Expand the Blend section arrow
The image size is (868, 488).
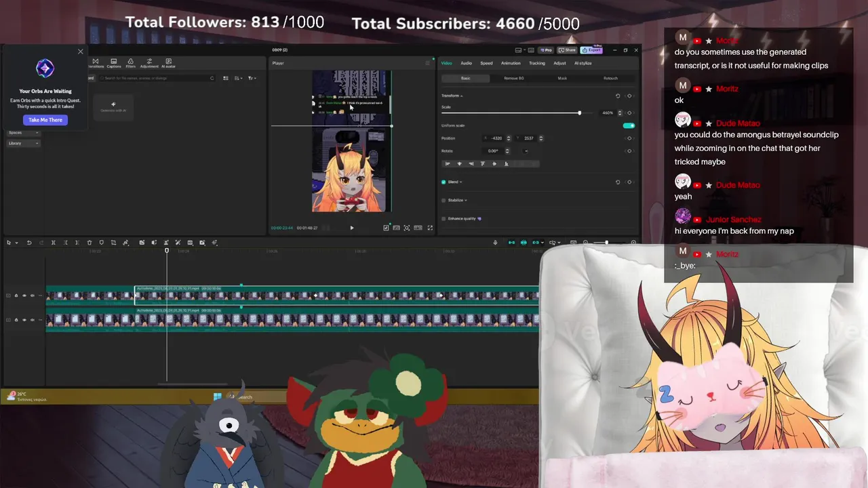[461, 182]
